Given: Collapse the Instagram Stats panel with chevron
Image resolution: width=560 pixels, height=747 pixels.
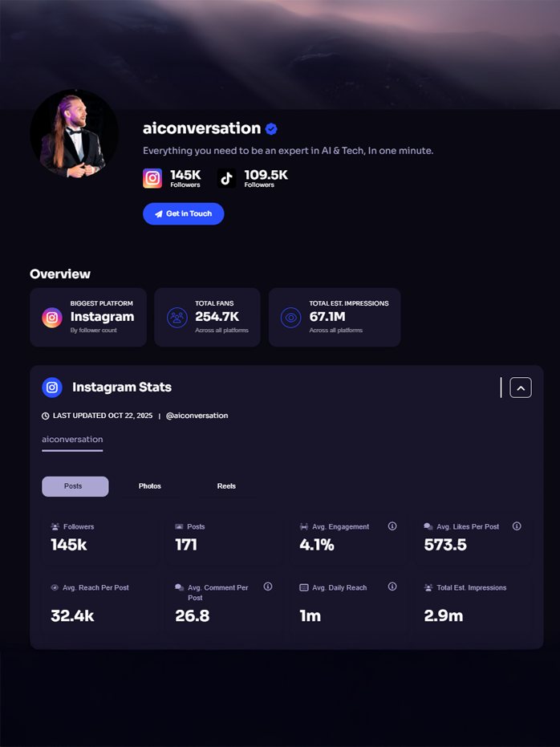Looking at the screenshot, I should (521, 388).
